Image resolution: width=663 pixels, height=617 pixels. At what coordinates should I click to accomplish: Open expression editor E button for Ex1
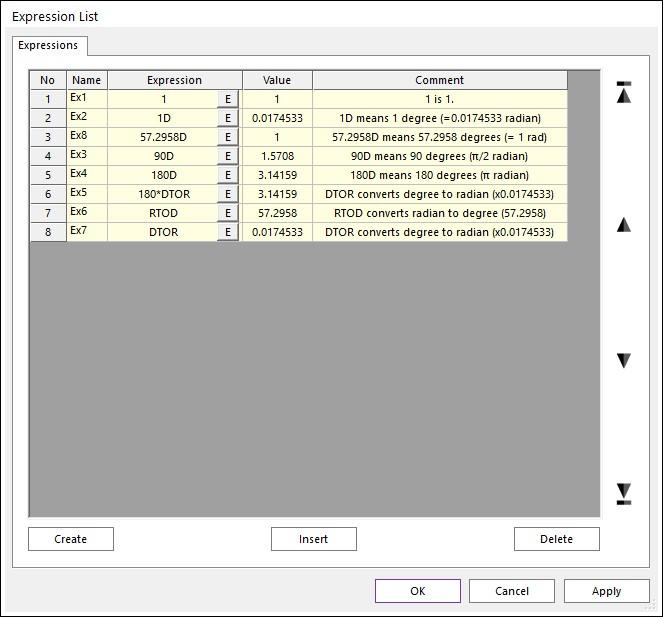point(228,99)
